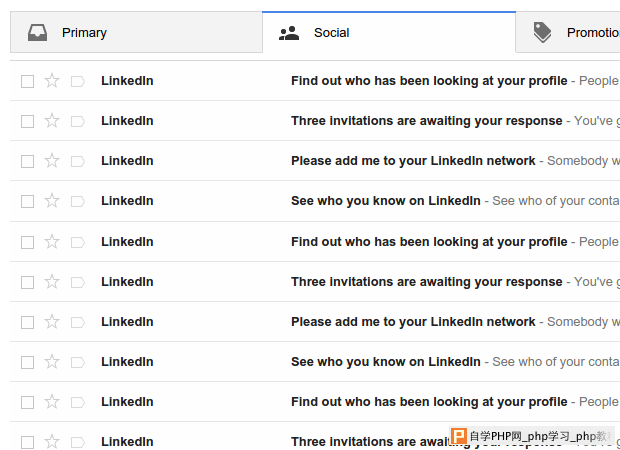Mark second Three invitations email as important
620x450 pixels.
[78, 282]
